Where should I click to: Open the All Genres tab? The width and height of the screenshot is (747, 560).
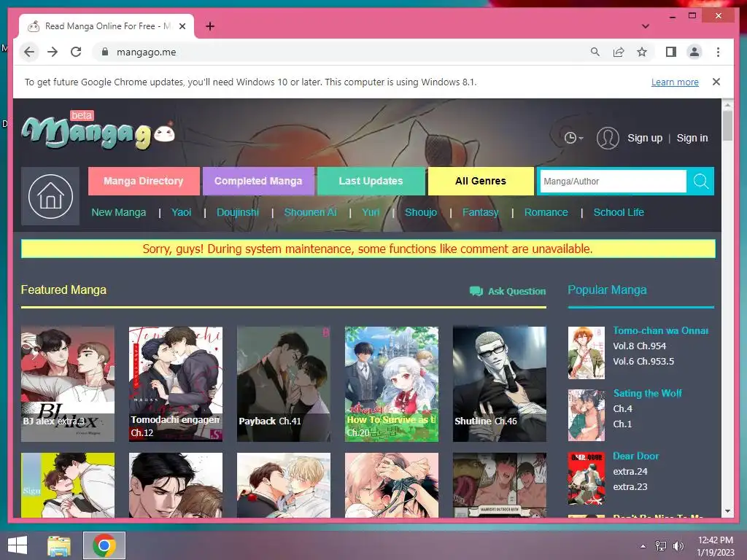point(480,181)
